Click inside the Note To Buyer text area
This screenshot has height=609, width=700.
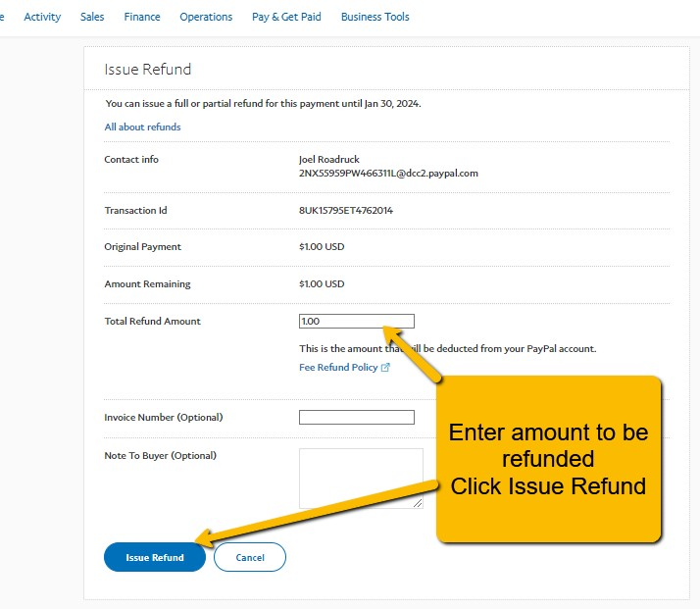(361, 479)
